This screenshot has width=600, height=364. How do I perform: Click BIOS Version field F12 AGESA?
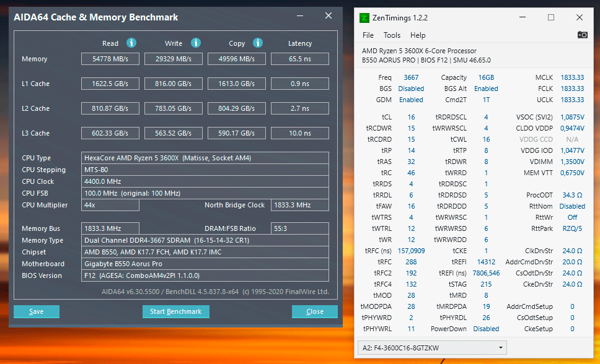pyautogui.click(x=205, y=275)
